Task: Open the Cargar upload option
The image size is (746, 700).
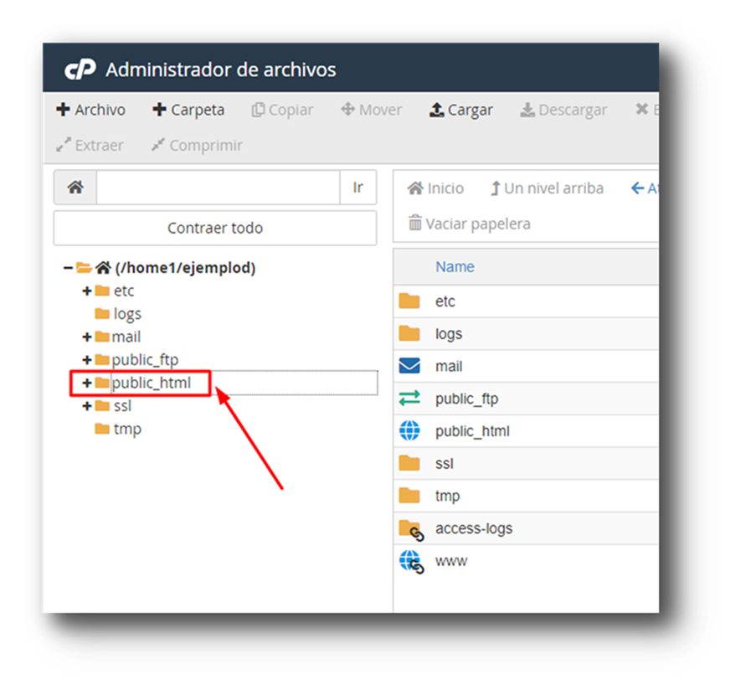Action: (460, 110)
